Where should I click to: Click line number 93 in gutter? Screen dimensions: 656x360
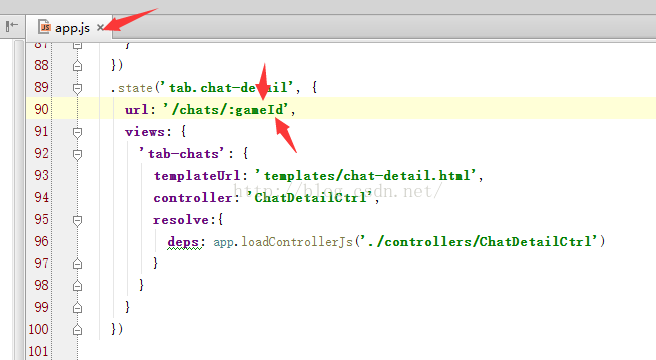coord(41,175)
